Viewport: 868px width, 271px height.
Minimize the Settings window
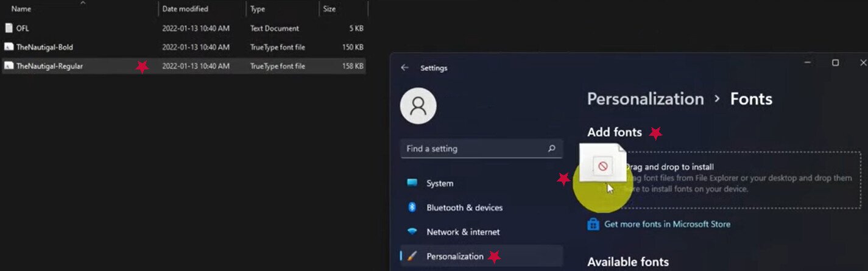point(807,63)
